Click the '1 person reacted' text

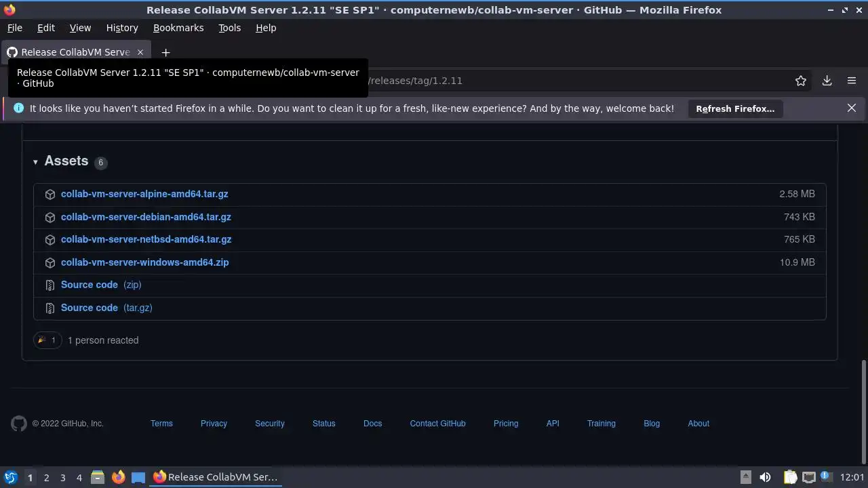point(103,340)
